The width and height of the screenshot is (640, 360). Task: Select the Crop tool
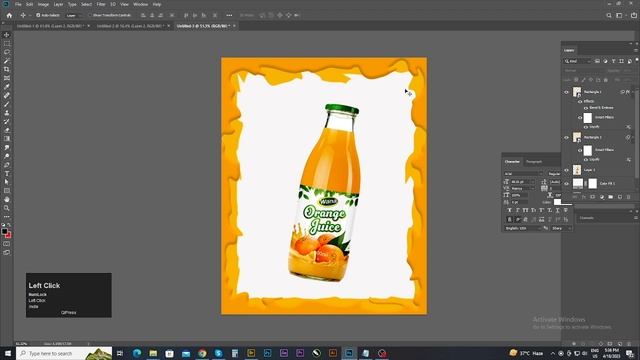click(7, 69)
